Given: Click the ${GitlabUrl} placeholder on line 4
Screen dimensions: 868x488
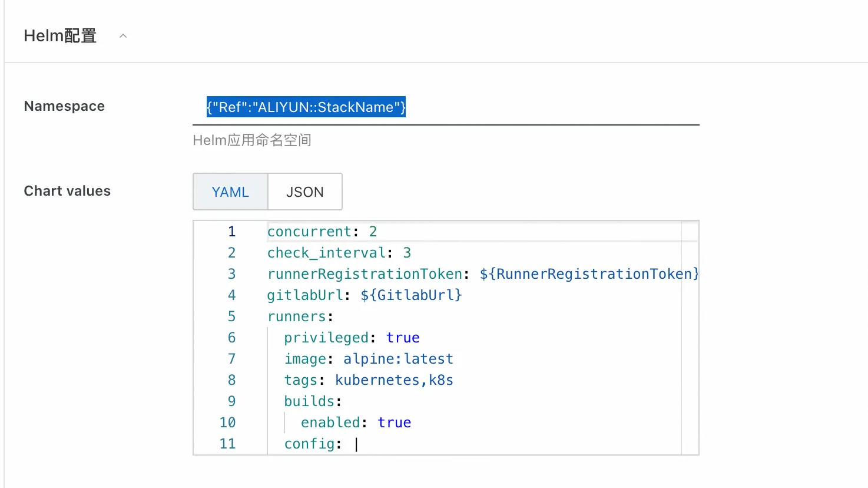Looking at the screenshot, I should coord(410,295).
